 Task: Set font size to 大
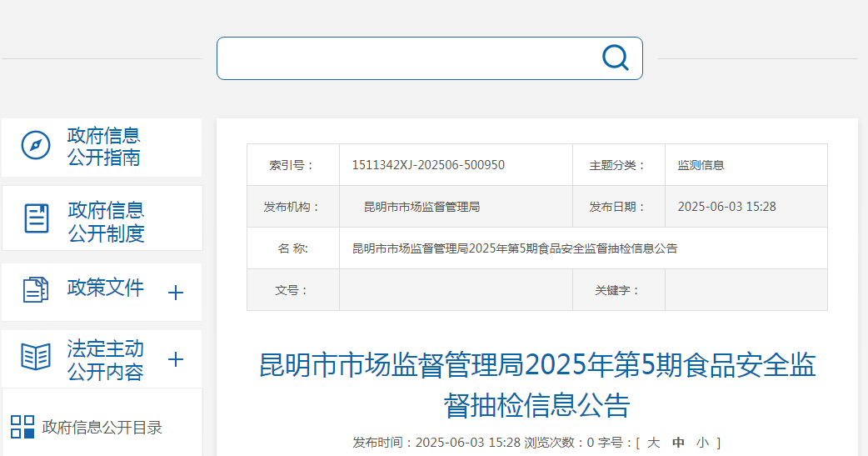pyautogui.click(x=654, y=443)
